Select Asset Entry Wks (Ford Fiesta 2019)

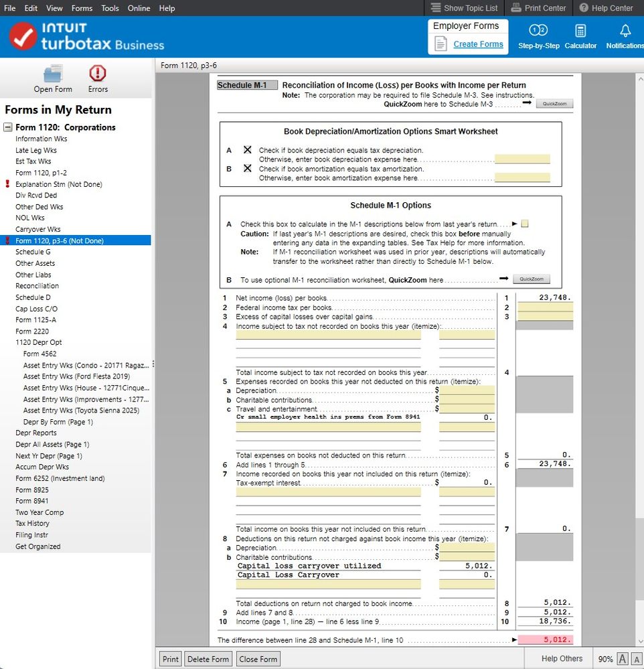[77, 376]
